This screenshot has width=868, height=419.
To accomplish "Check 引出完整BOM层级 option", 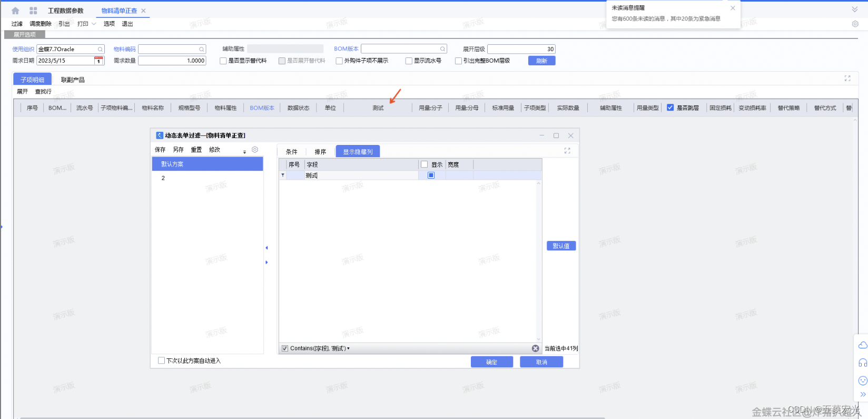I will (458, 61).
